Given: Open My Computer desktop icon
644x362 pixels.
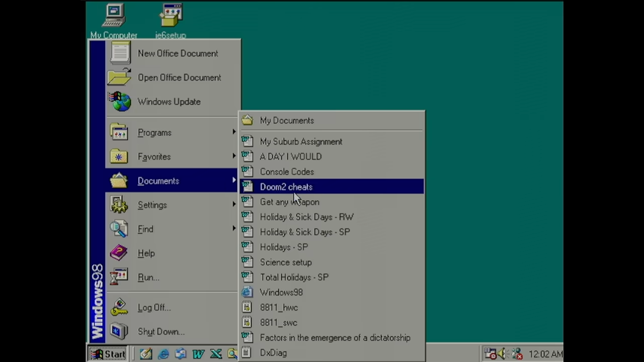Looking at the screenshot, I should tap(114, 22).
